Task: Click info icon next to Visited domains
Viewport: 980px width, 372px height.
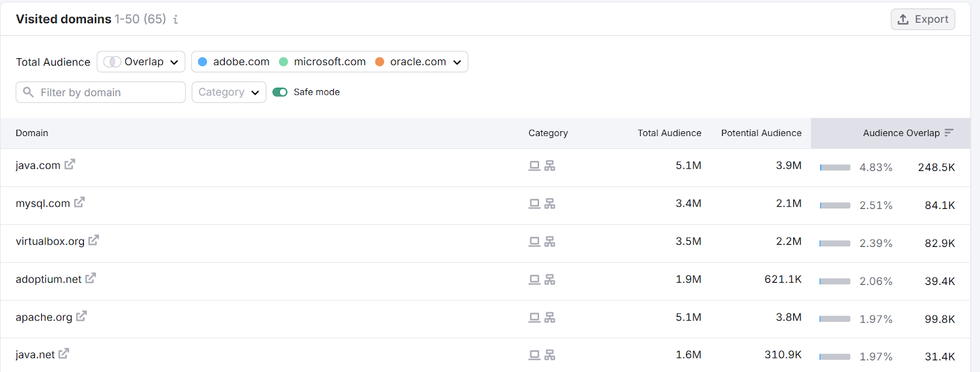Action: pos(176,20)
